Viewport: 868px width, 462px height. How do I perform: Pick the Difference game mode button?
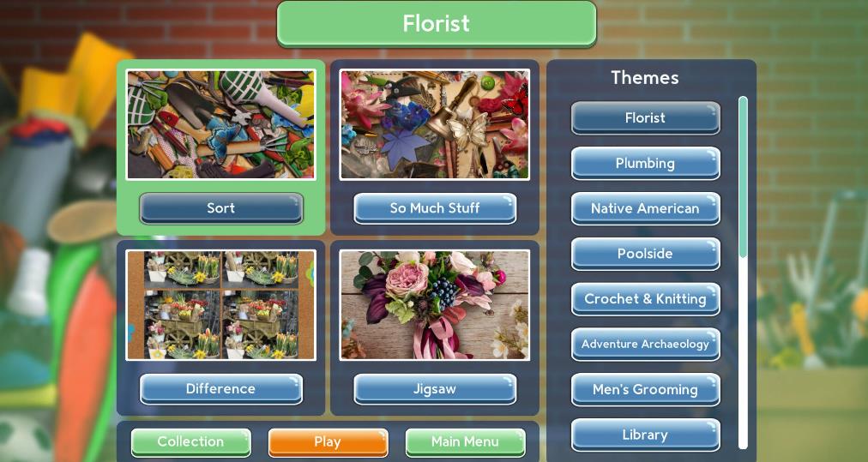[x=221, y=389]
